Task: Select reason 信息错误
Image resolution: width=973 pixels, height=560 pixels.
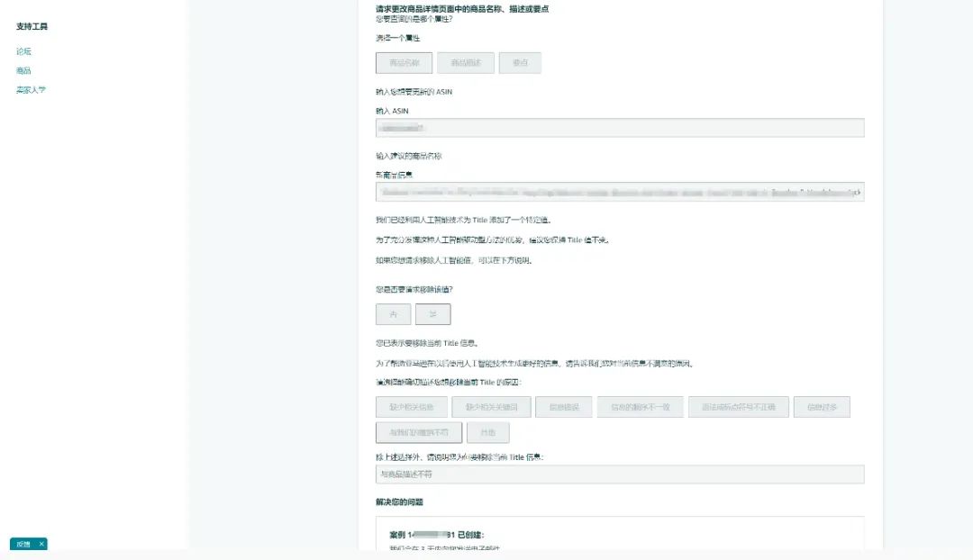Action: pyautogui.click(x=564, y=407)
